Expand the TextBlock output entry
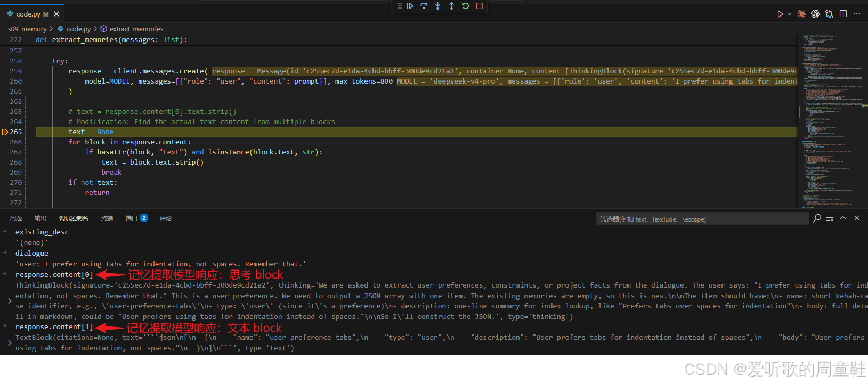This screenshot has height=384, width=868. point(10,343)
